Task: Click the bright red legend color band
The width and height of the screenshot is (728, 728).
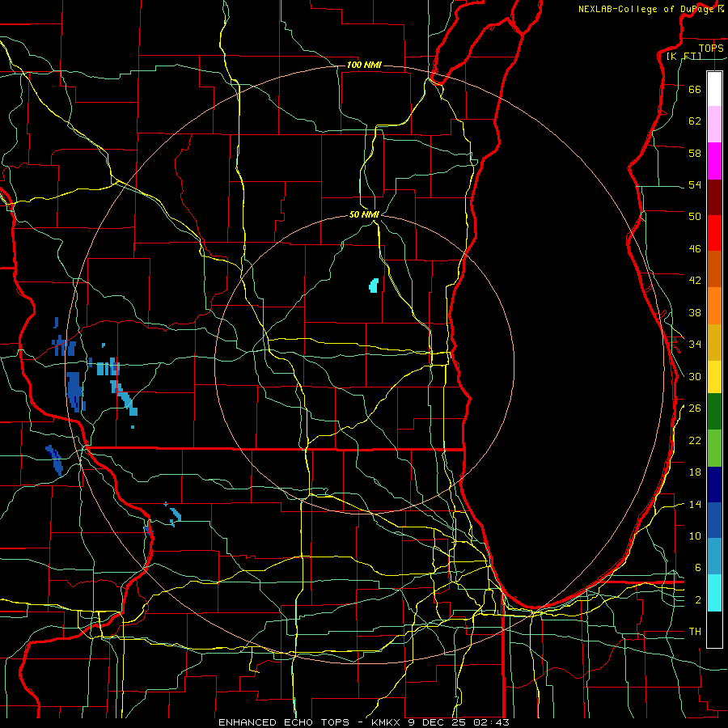Action: pos(714,233)
